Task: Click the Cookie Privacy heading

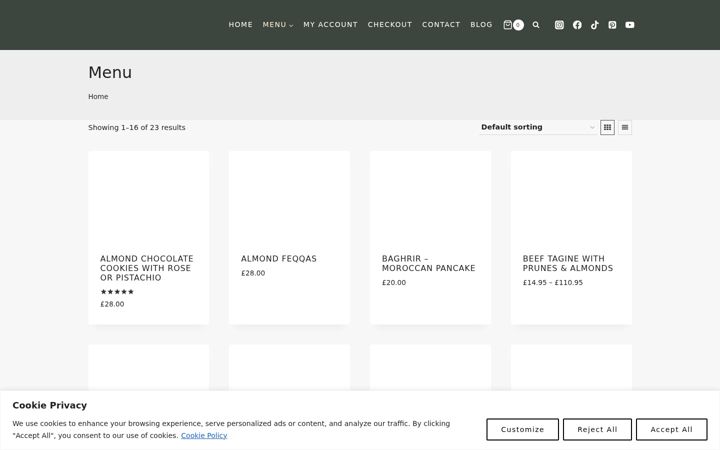Action: tap(50, 405)
